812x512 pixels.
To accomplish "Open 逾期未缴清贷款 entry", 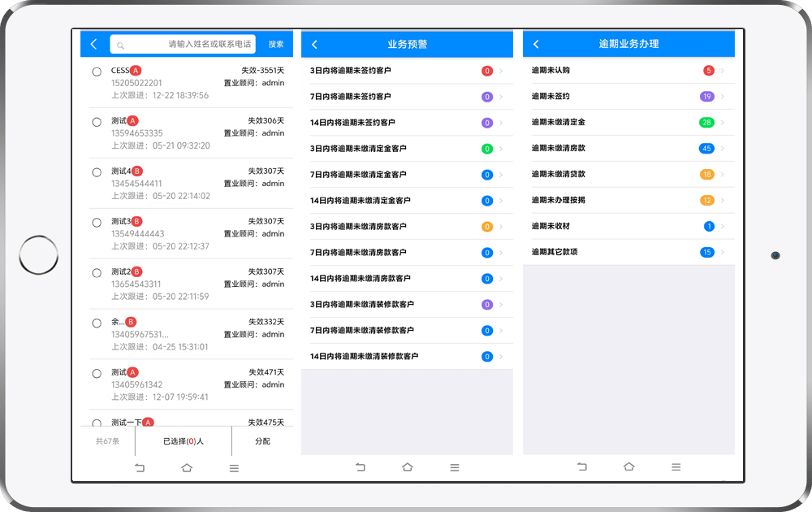I will [x=628, y=174].
